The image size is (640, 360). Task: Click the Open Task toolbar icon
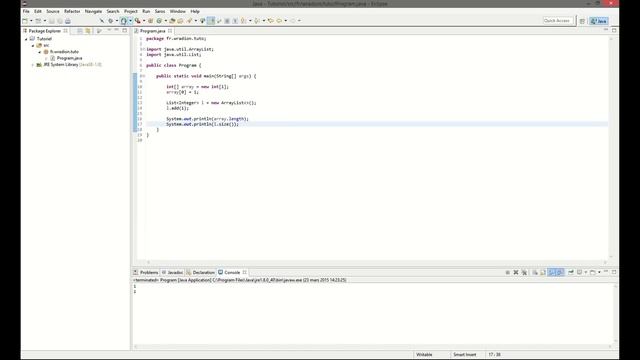180,21
